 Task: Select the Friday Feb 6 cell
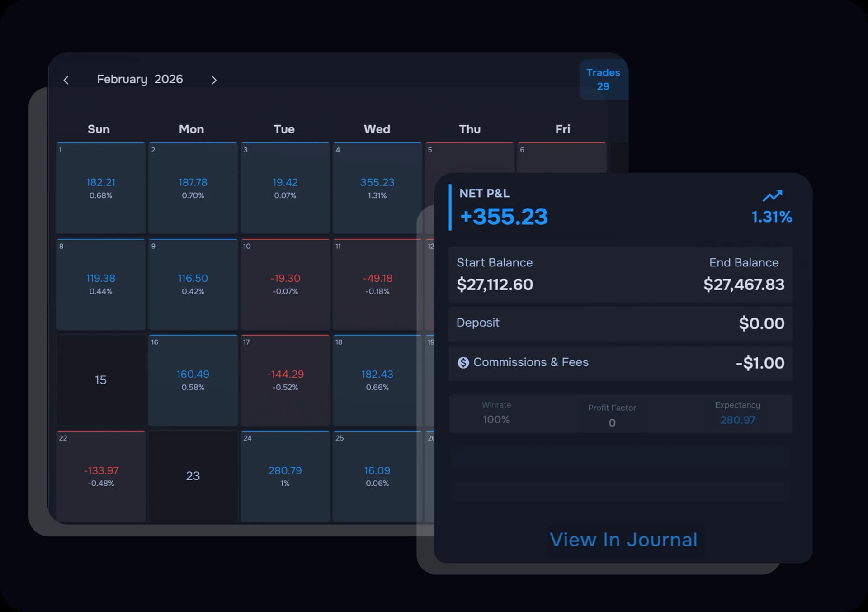click(562, 157)
